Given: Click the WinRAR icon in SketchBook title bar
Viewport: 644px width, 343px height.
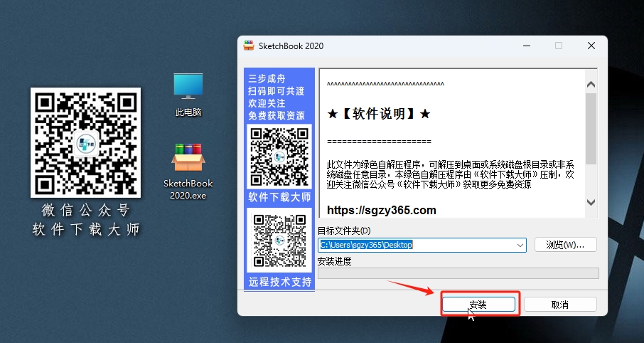Looking at the screenshot, I should coord(249,46).
